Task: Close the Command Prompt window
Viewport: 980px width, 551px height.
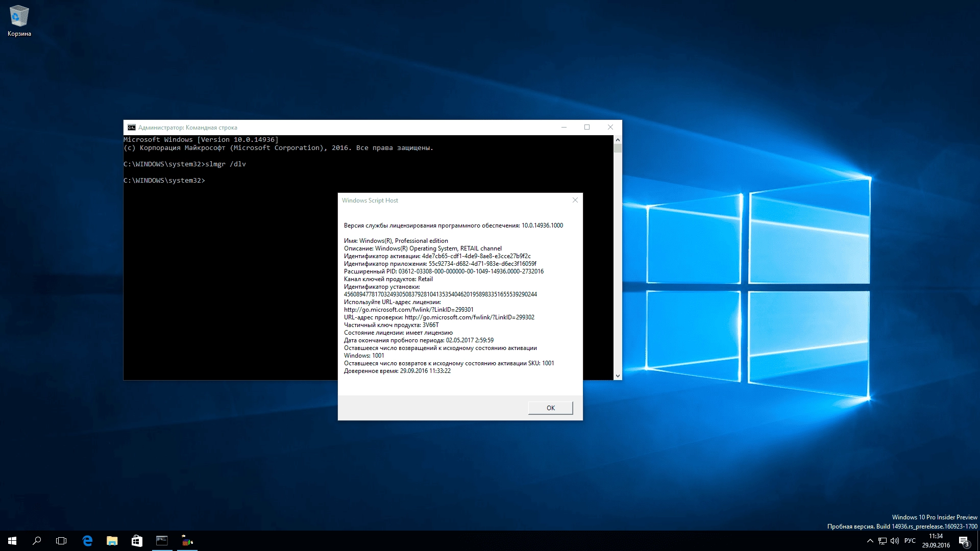Action: (610, 128)
